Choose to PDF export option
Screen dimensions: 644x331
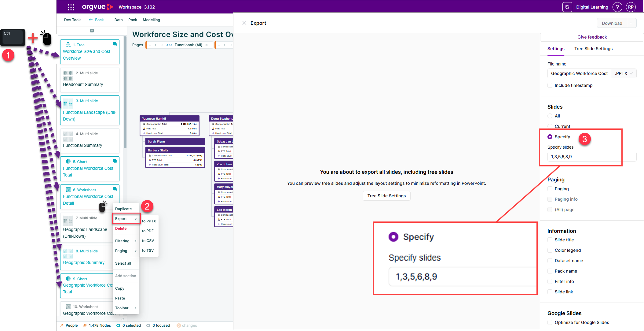(148, 231)
